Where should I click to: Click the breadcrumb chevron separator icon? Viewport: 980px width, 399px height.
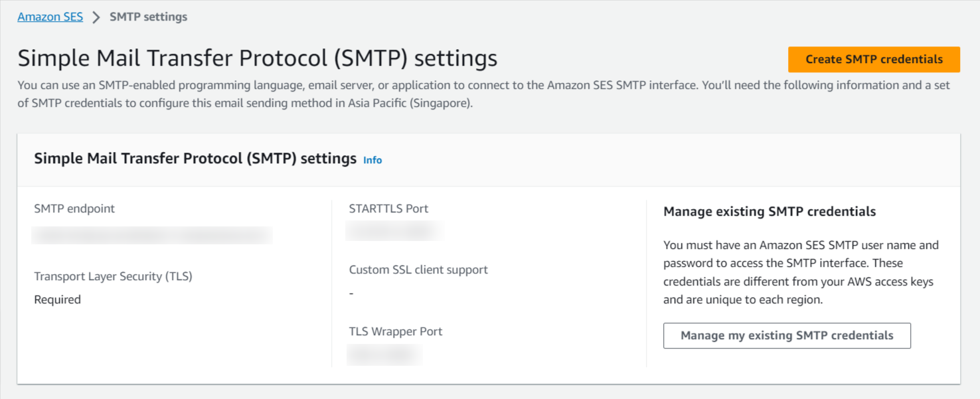click(x=96, y=17)
